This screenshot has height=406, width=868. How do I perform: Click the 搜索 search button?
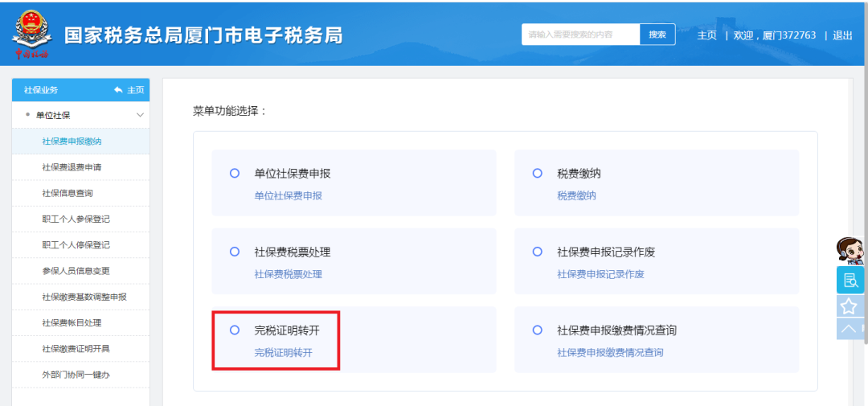pos(657,35)
